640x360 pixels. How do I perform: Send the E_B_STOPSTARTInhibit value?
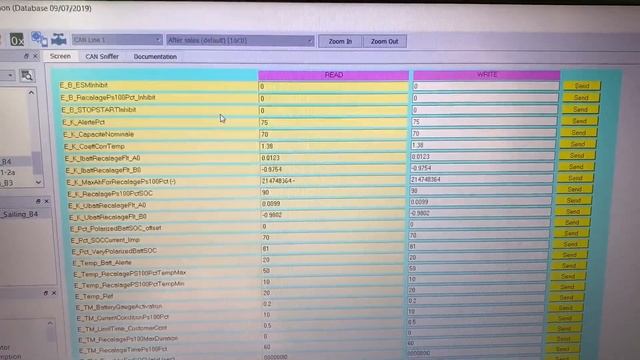pyautogui.click(x=580, y=109)
